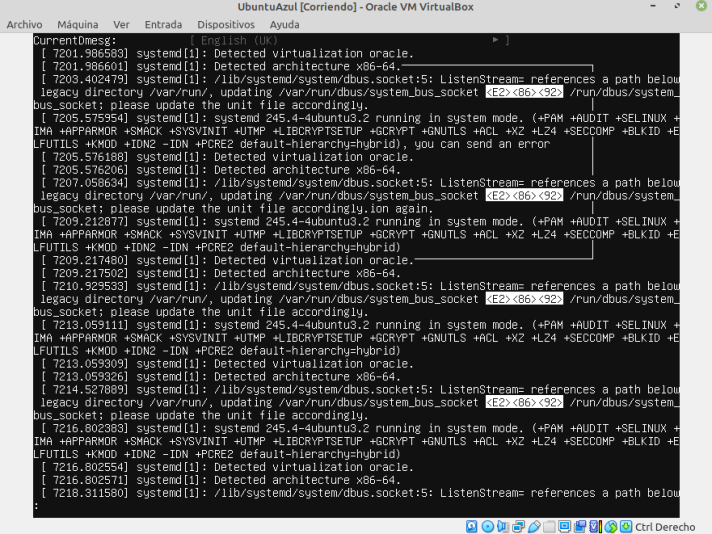712x534 pixels.
Task: Click the CPU virtualization status icon
Action: 593,526
